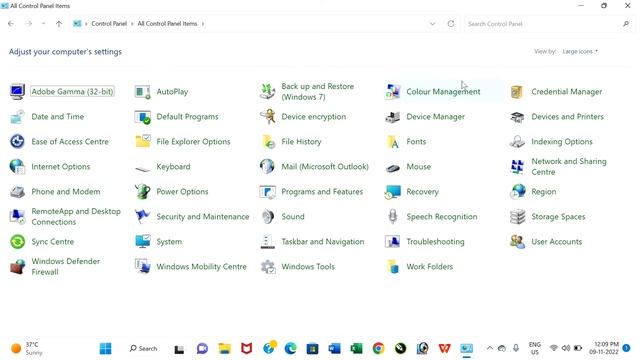Open the Date and Time icon
Screen dimensions: 640x360
coord(18,117)
